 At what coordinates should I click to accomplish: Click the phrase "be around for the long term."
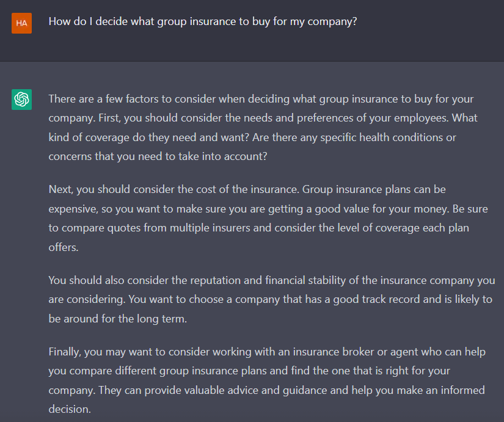pyautogui.click(x=118, y=319)
